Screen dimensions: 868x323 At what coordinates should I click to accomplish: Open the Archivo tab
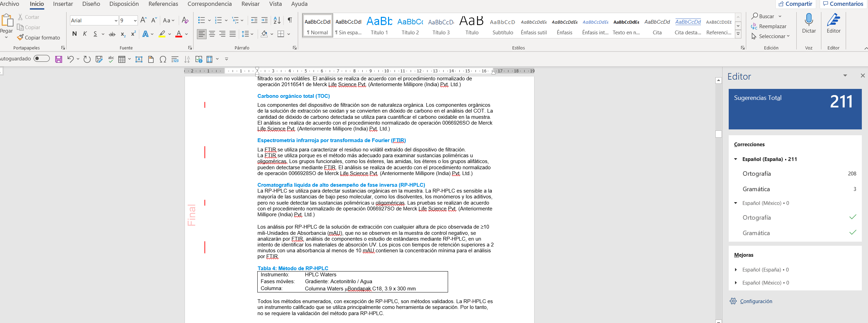pos(9,4)
